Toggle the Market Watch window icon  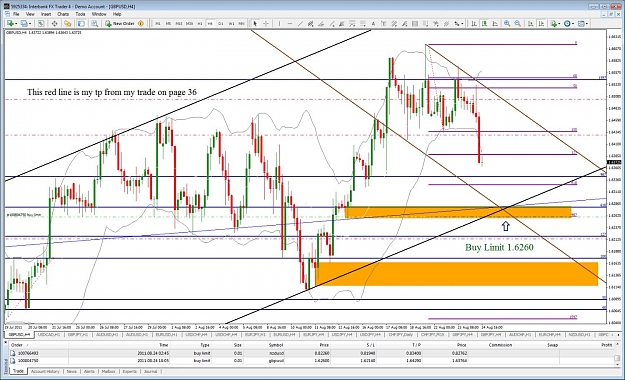(x=41, y=24)
